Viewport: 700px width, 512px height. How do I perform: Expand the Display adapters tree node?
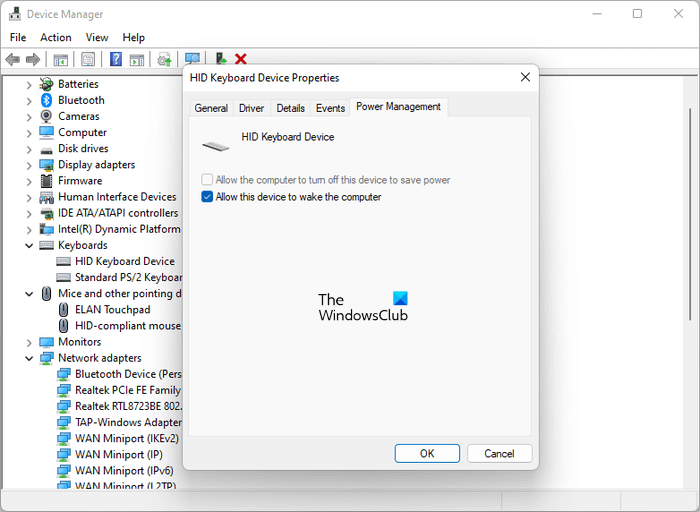point(29,165)
